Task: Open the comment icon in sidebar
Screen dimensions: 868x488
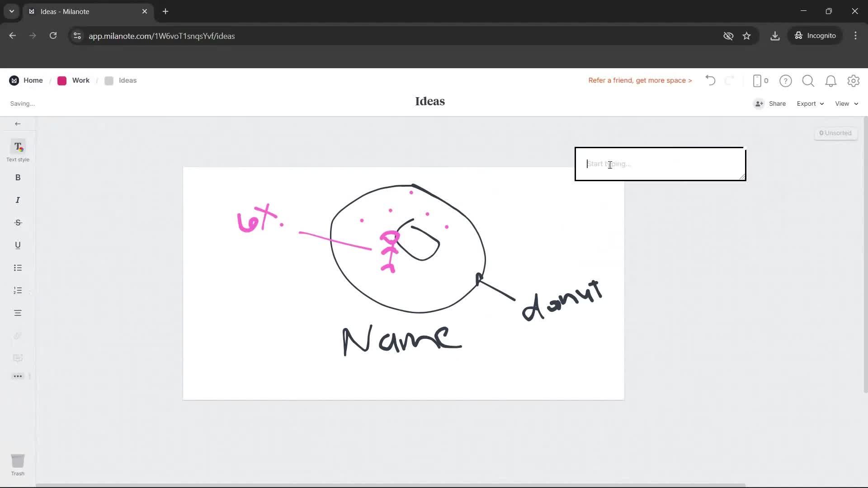Action: (x=18, y=358)
